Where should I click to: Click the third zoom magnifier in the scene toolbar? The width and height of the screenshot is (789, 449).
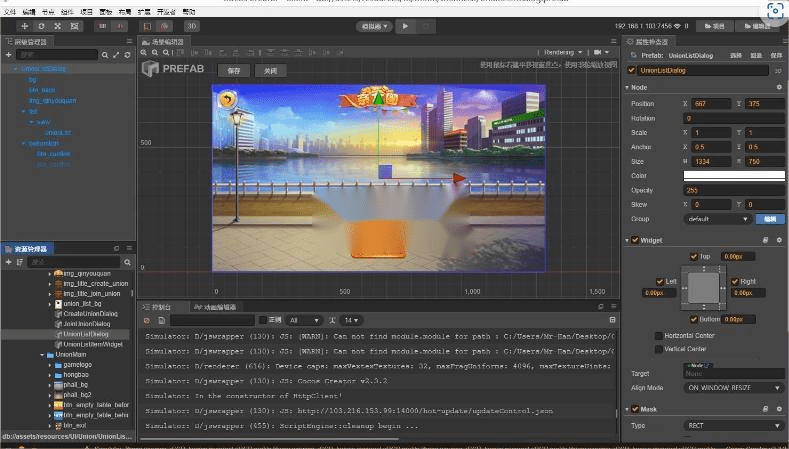pos(166,52)
